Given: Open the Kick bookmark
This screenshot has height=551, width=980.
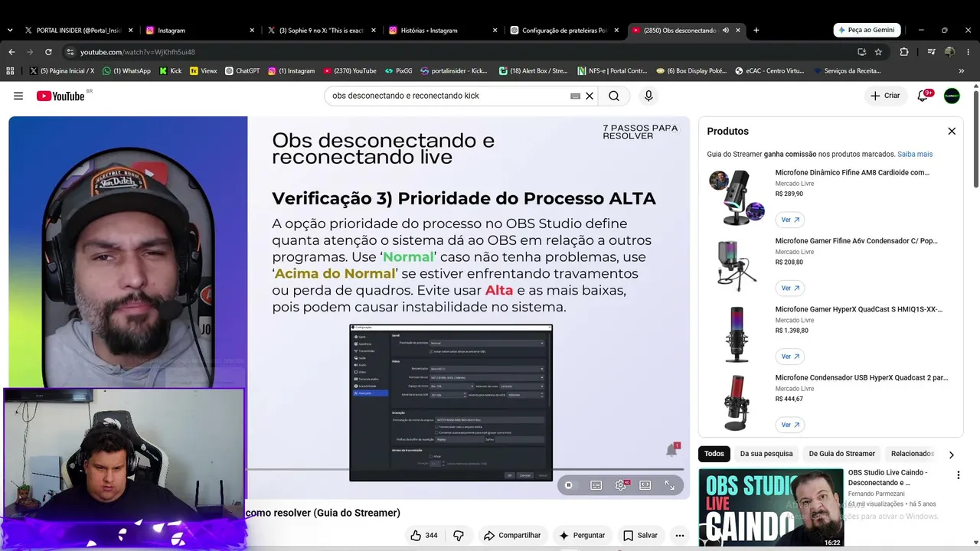Looking at the screenshot, I should click(x=171, y=71).
